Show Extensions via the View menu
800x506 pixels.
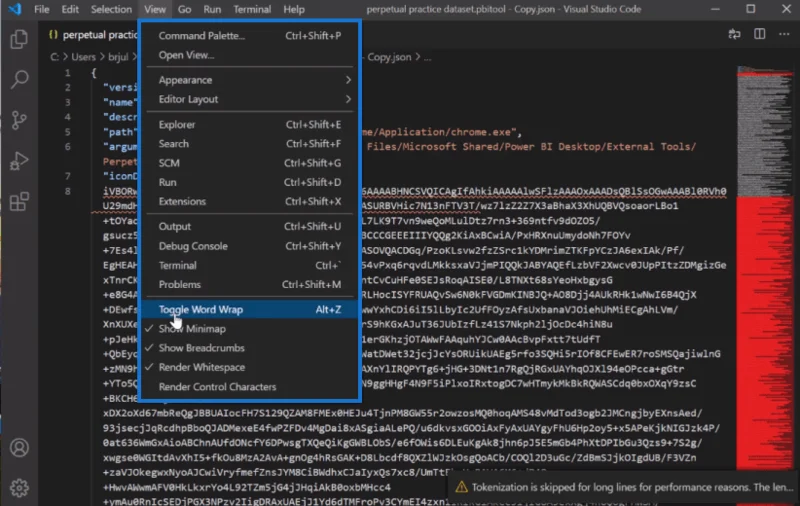[x=249, y=201]
